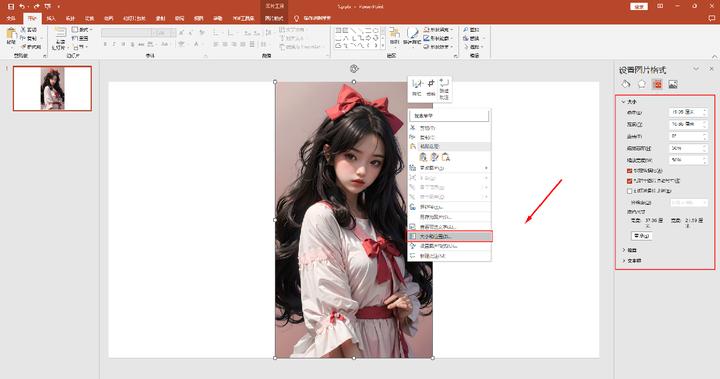Choose the second paste option icon in context menu
The image size is (720, 379).
(434, 157)
